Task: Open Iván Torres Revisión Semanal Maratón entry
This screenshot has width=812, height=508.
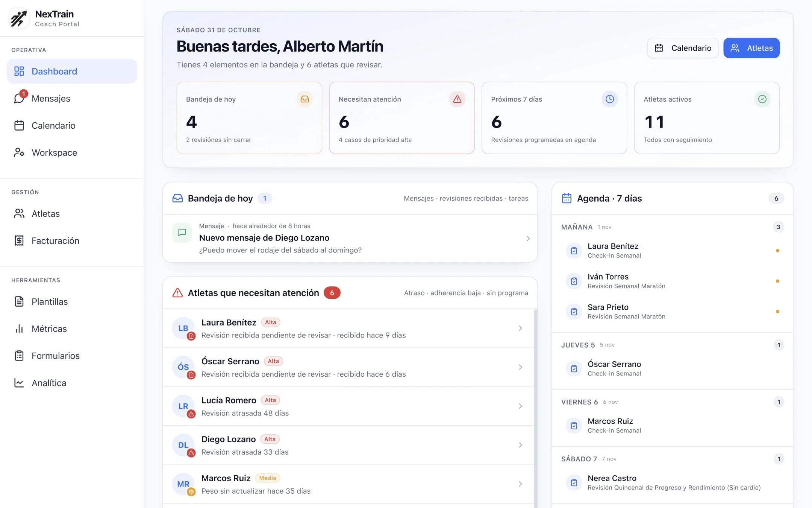Action: (x=673, y=281)
